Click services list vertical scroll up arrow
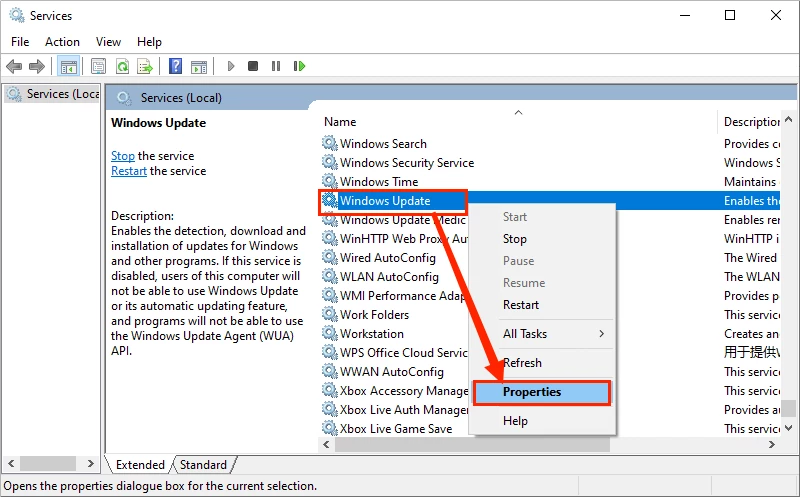 click(x=788, y=120)
